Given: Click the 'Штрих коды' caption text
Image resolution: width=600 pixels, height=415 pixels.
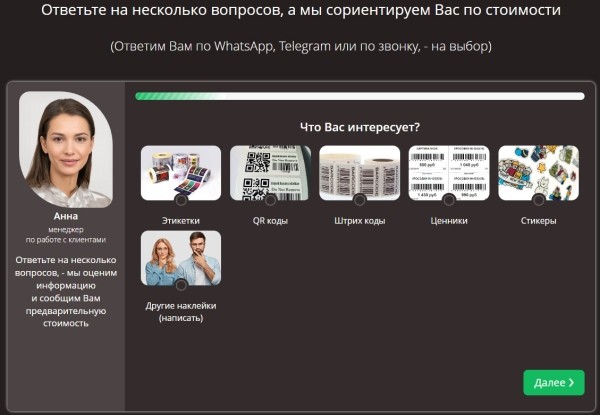Looking at the screenshot, I should 359,221.
